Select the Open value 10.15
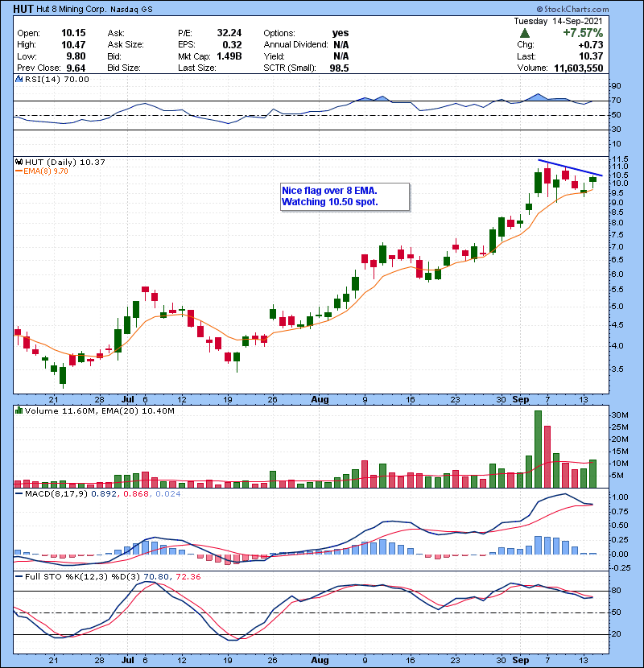The height and width of the screenshot is (668, 644). (x=73, y=33)
